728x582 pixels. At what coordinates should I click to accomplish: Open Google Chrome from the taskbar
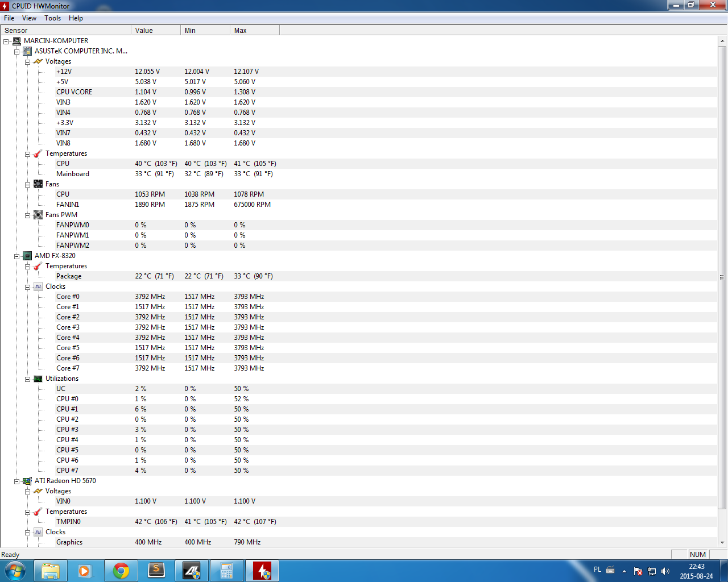[x=121, y=571]
